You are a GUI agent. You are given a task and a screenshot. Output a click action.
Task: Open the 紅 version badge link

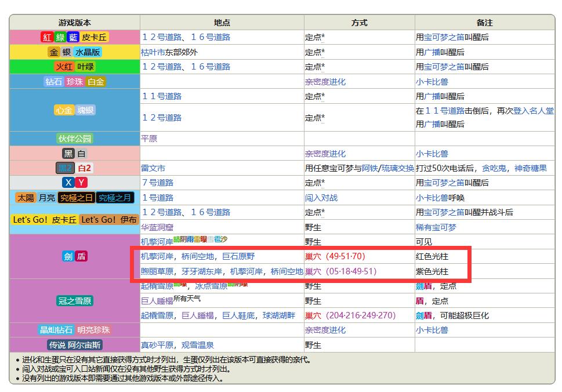pyautogui.click(x=48, y=37)
